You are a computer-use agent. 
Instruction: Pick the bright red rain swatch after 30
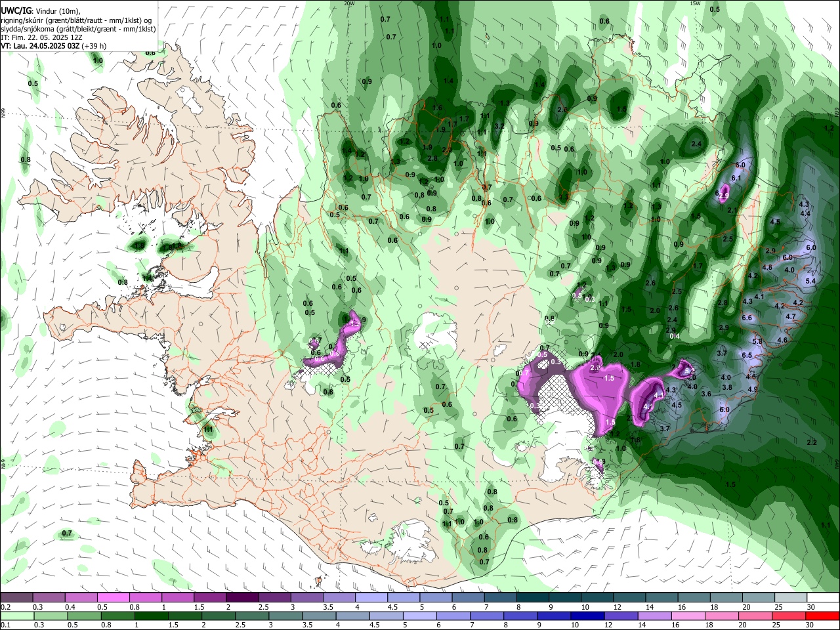tap(823, 616)
